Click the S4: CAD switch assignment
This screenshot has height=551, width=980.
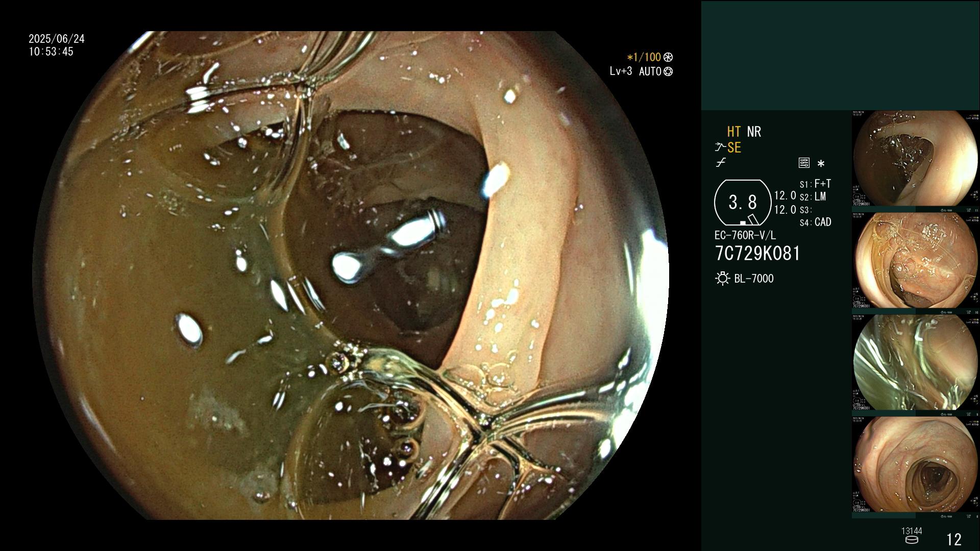point(815,222)
